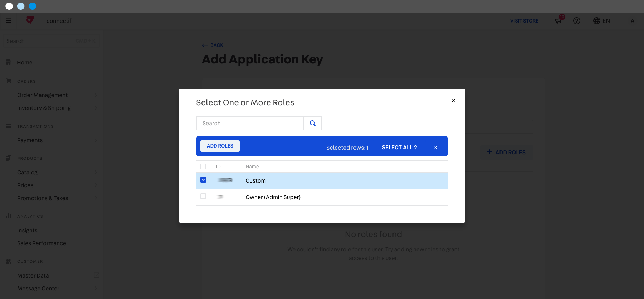Click the search magnifier icon in dialog

tap(313, 123)
